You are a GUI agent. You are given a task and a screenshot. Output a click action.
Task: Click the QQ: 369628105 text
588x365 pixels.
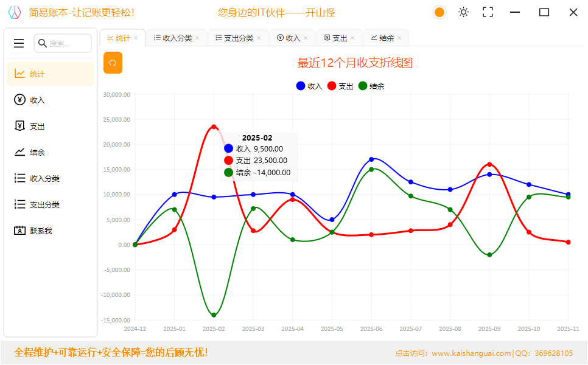click(x=544, y=353)
